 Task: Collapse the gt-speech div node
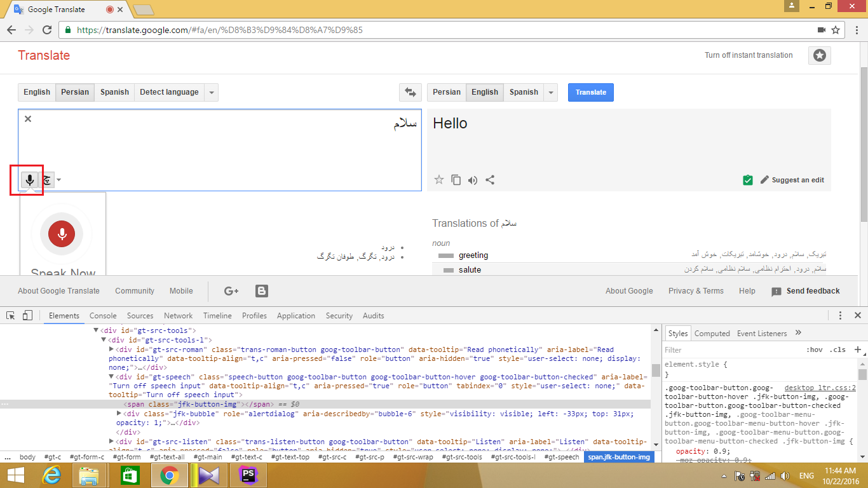click(111, 377)
